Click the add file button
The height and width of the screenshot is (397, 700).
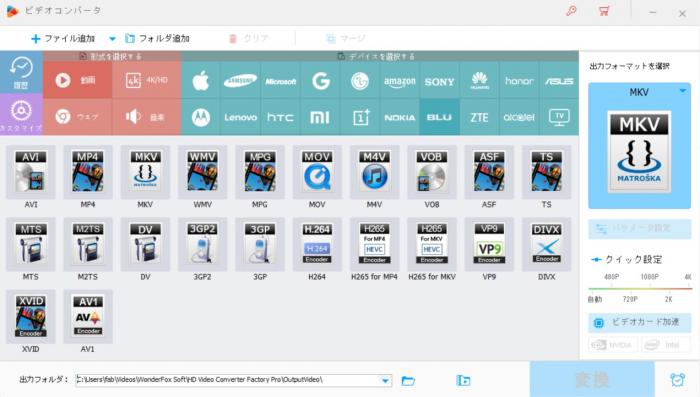pos(63,39)
